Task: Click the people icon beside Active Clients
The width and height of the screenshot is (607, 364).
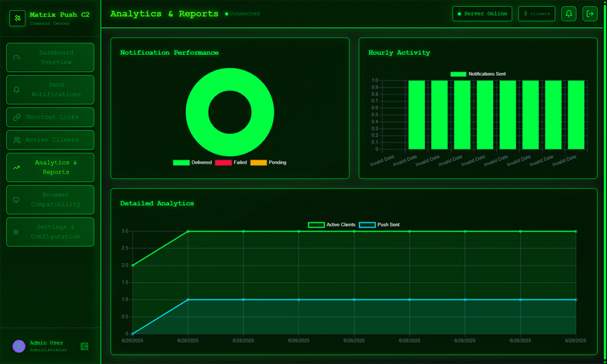Action: (x=17, y=141)
